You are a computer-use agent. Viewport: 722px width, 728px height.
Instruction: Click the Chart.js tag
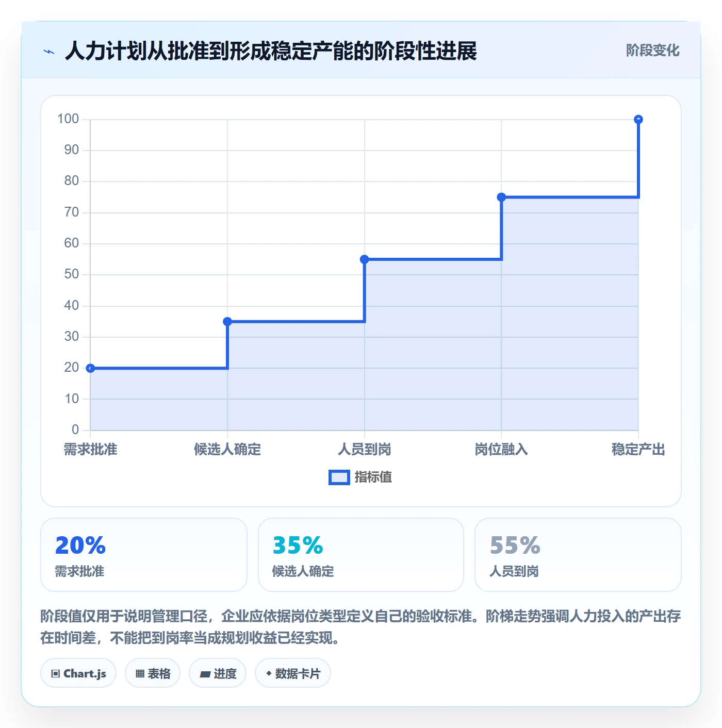[x=78, y=673]
